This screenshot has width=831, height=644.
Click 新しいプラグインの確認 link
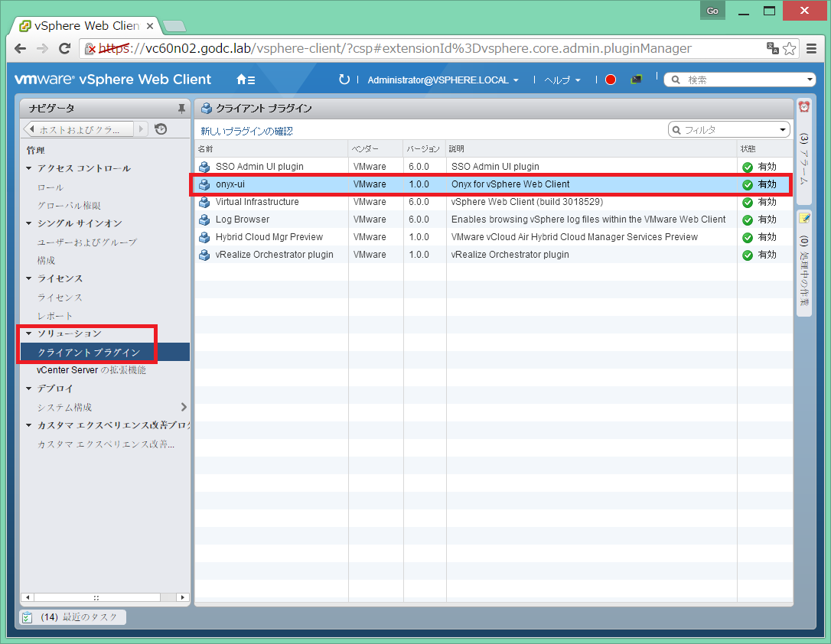[246, 132]
